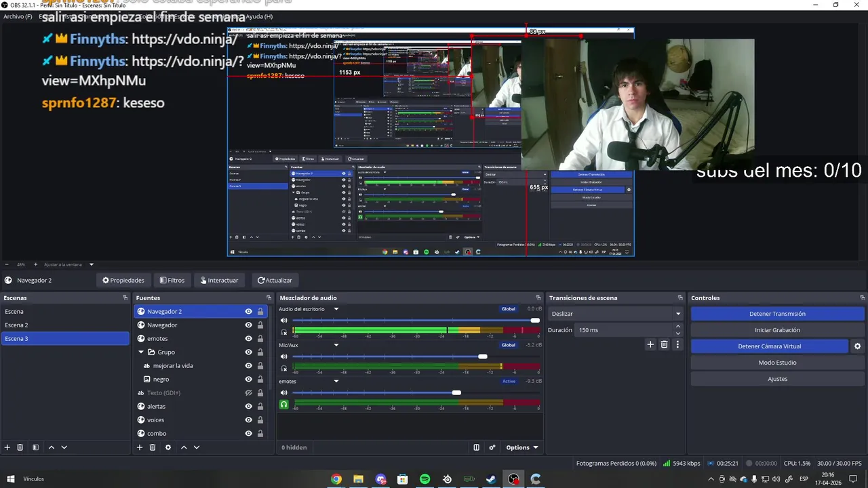Viewport: 868px width, 488px height.
Task: Hide the Navegador 2 source
Action: pos(248,312)
